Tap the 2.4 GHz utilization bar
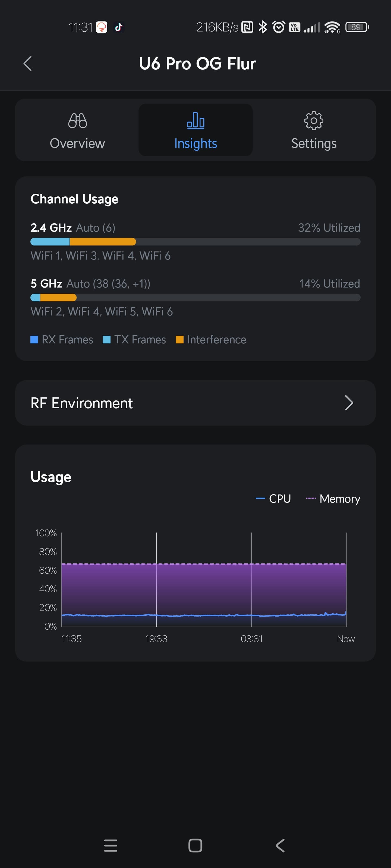 coord(195,242)
